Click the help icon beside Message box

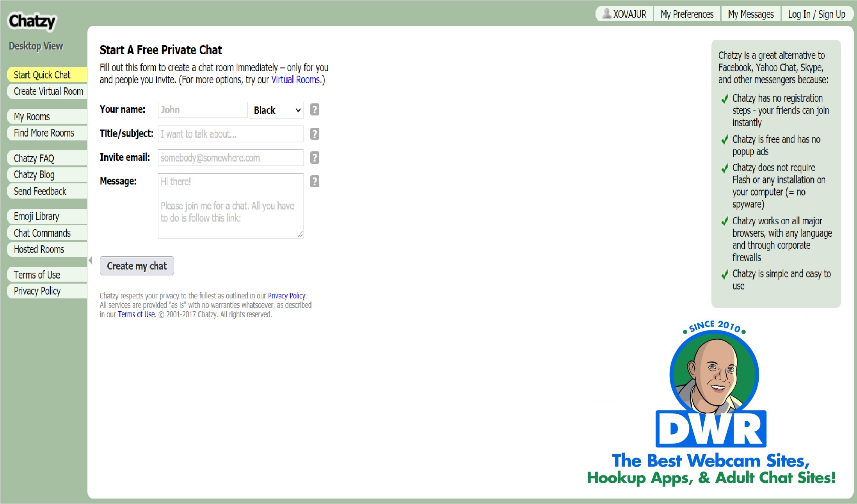[x=315, y=181]
